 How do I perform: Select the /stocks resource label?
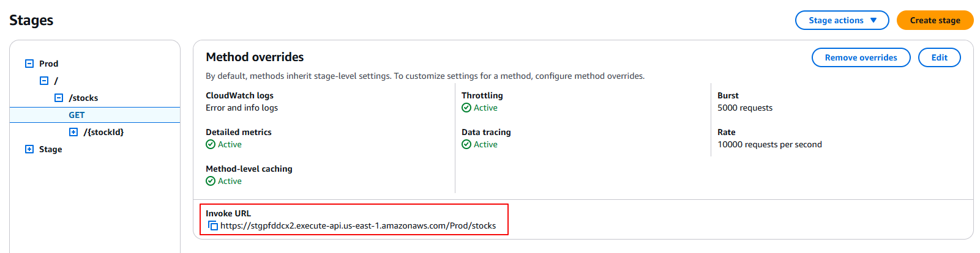pos(84,98)
